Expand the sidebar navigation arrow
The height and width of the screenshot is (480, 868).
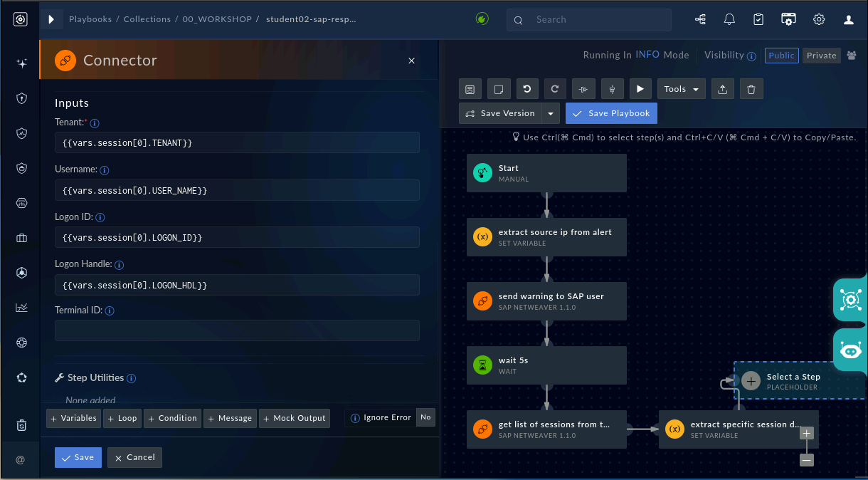tap(51, 19)
